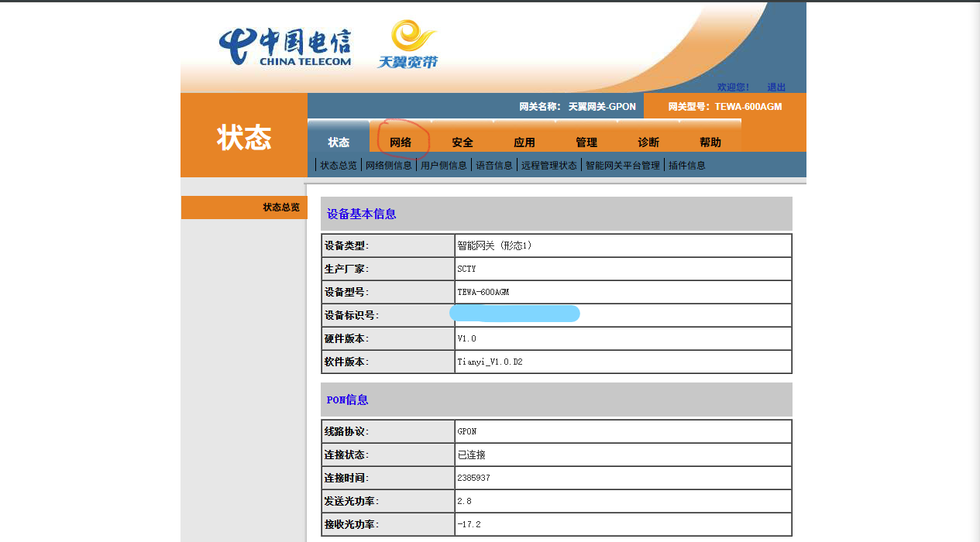This screenshot has width=980, height=542.
Task: Open the 诊断 (Diagnostics) tab
Action: coord(648,142)
